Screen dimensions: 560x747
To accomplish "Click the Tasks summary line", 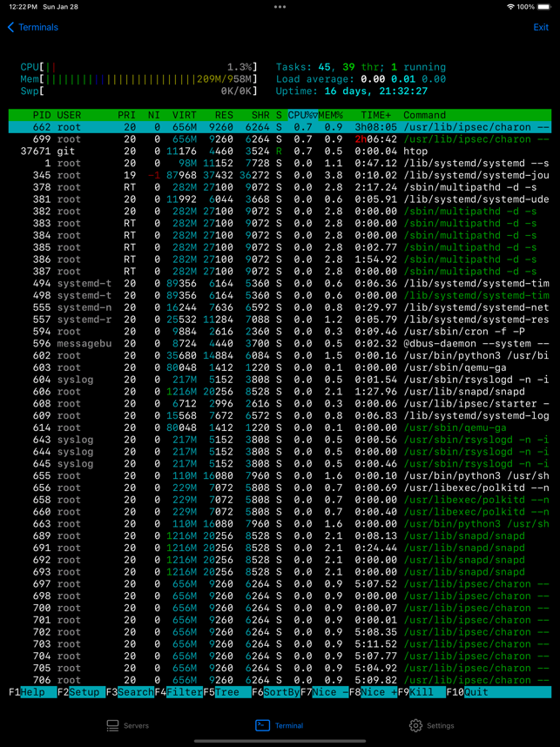I will (x=361, y=67).
